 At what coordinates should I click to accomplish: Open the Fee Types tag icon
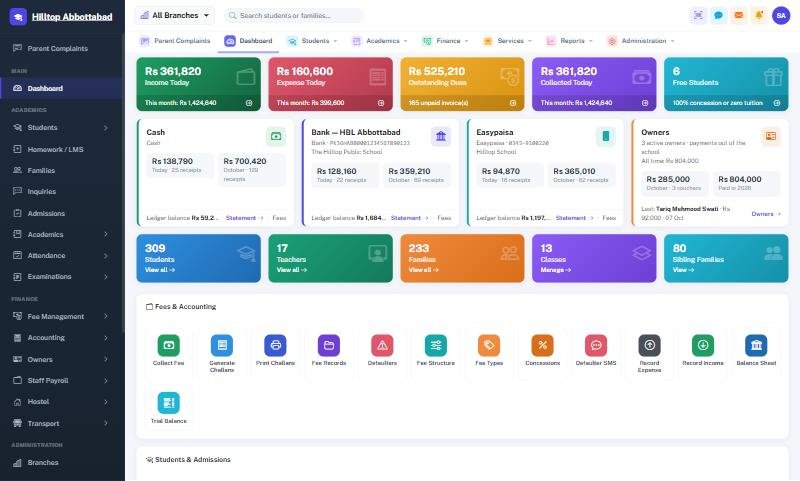point(489,345)
